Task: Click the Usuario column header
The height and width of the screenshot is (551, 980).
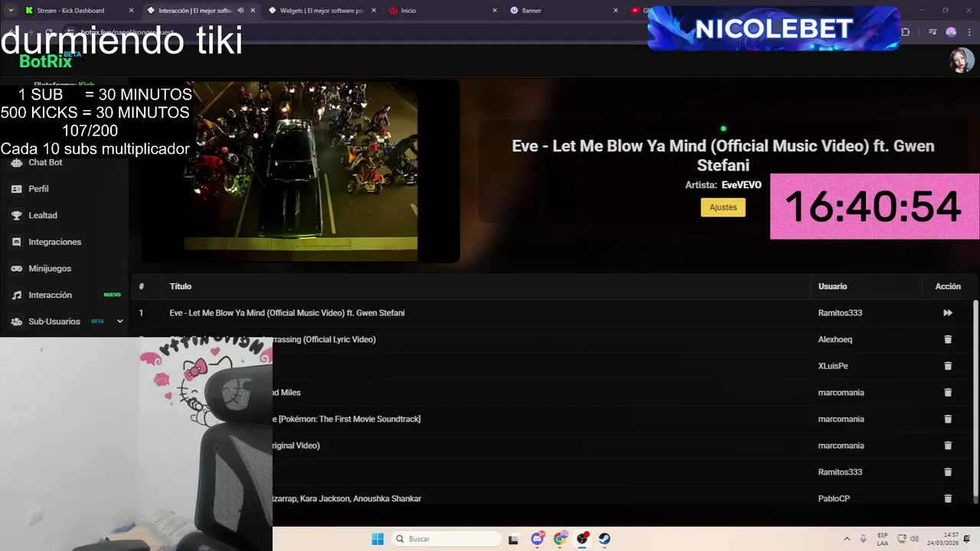Action: click(x=832, y=286)
